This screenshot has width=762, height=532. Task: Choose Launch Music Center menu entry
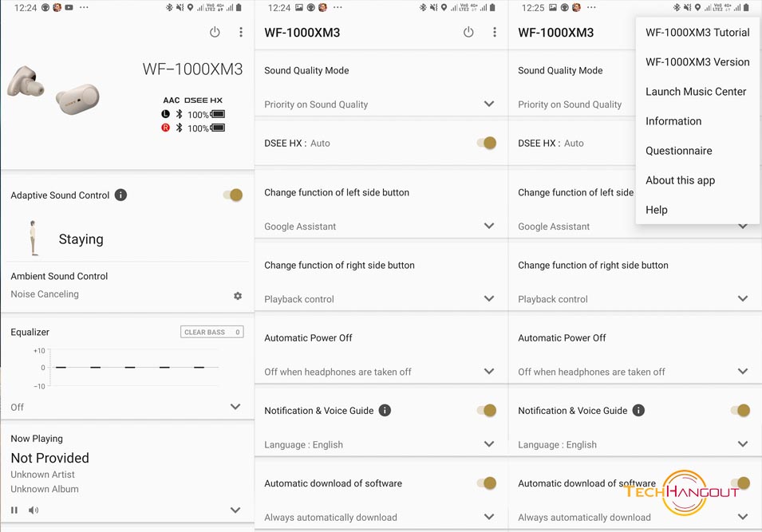pos(696,92)
